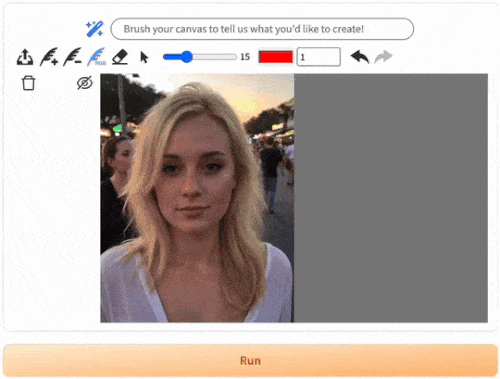Open the red color swatch picker
The image size is (500, 379).
point(276,57)
